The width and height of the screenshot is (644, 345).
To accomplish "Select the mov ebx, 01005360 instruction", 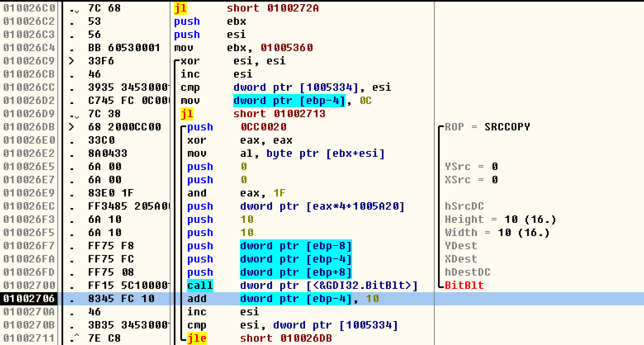I will pos(243,48).
